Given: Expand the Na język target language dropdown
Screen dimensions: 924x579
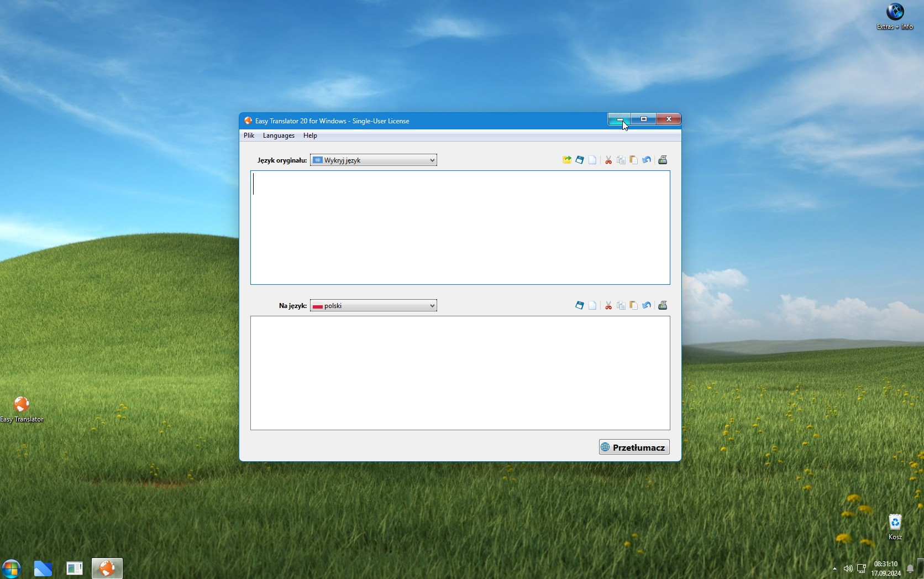Looking at the screenshot, I should [374, 306].
